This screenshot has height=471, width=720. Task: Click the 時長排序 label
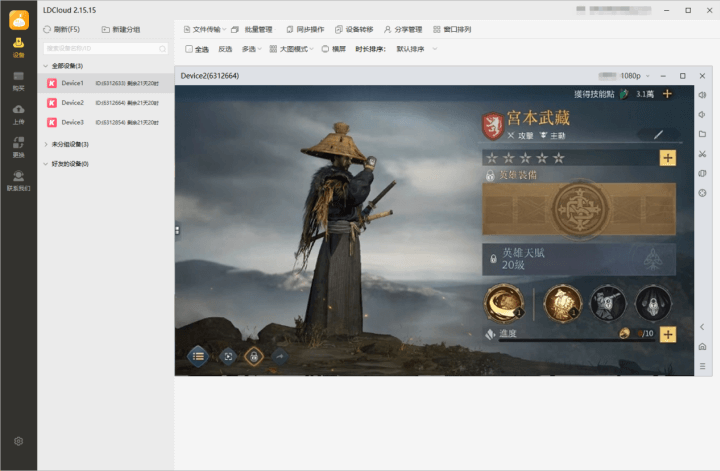tap(370, 49)
